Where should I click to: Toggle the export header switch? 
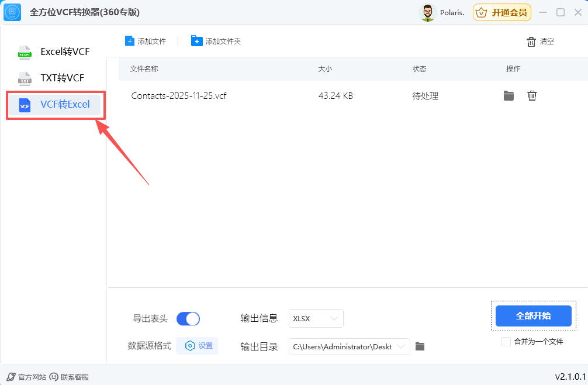pos(188,319)
